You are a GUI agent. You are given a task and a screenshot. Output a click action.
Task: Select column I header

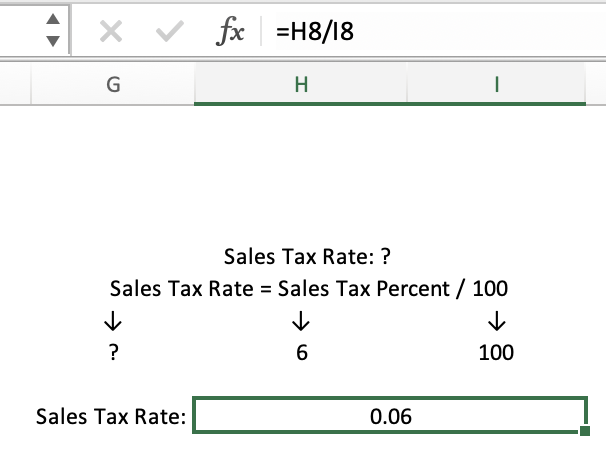click(496, 87)
